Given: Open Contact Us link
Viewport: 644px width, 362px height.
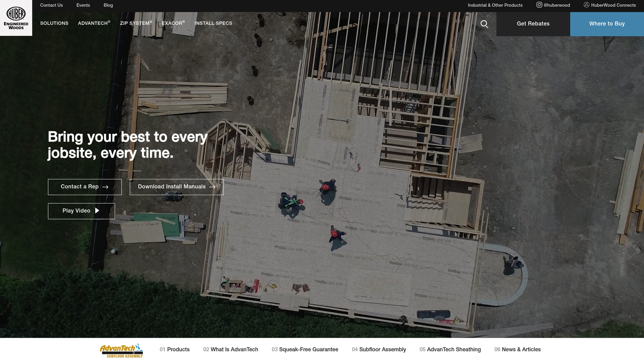Looking at the screenshot, I should point(51,5).
